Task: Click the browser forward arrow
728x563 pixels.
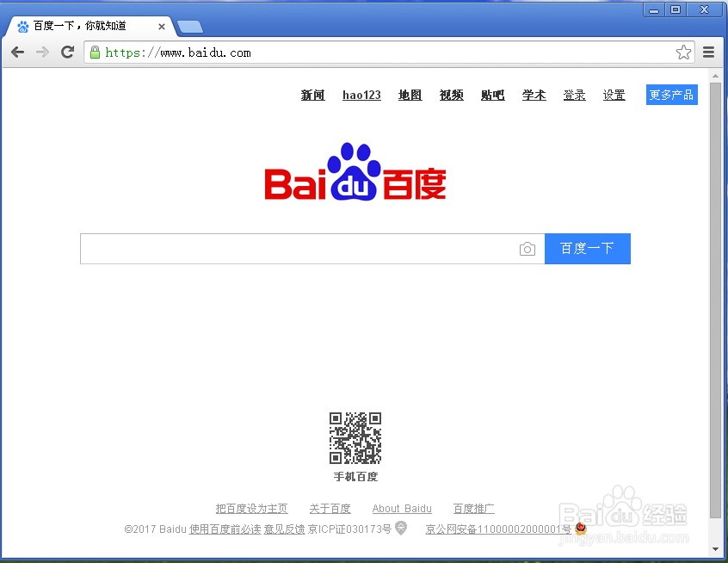Action: 42,52
